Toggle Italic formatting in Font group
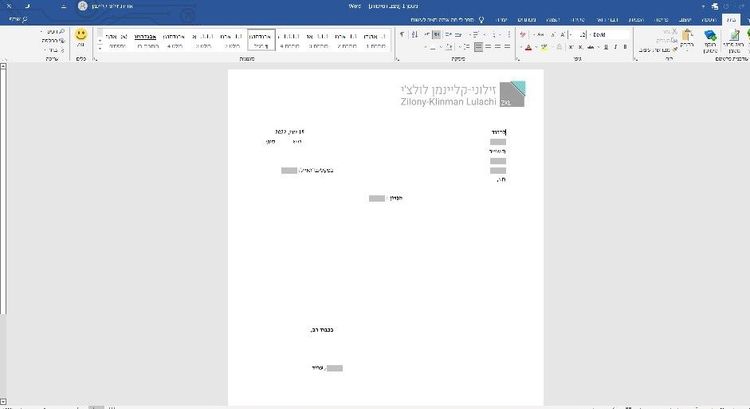 [616, 47]
